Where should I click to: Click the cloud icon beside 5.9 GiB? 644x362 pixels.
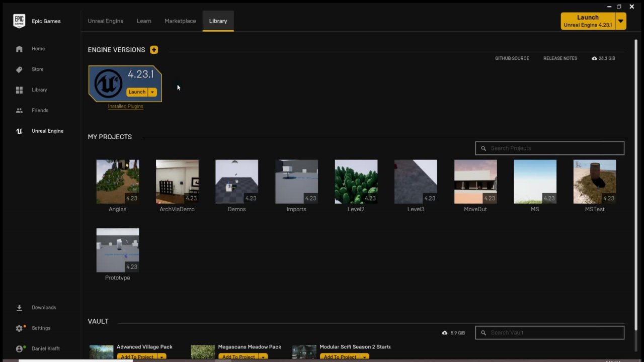point(445,333)
